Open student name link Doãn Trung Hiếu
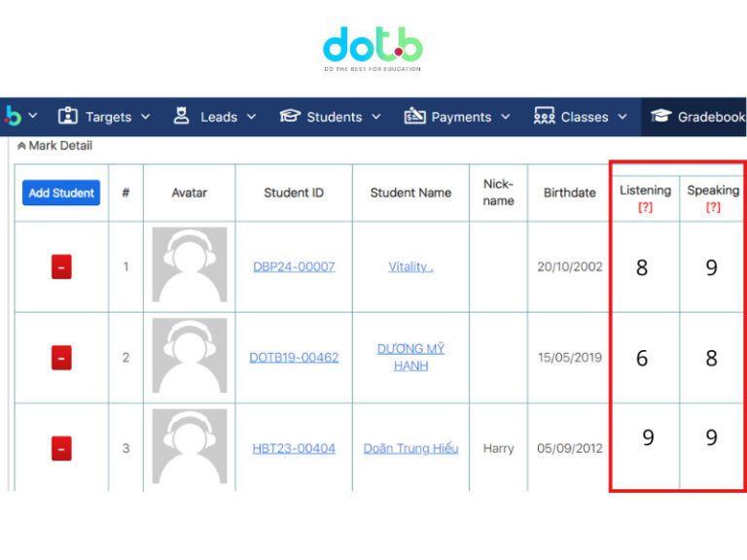This screenshot has width=747, height=560. point(410,448)
